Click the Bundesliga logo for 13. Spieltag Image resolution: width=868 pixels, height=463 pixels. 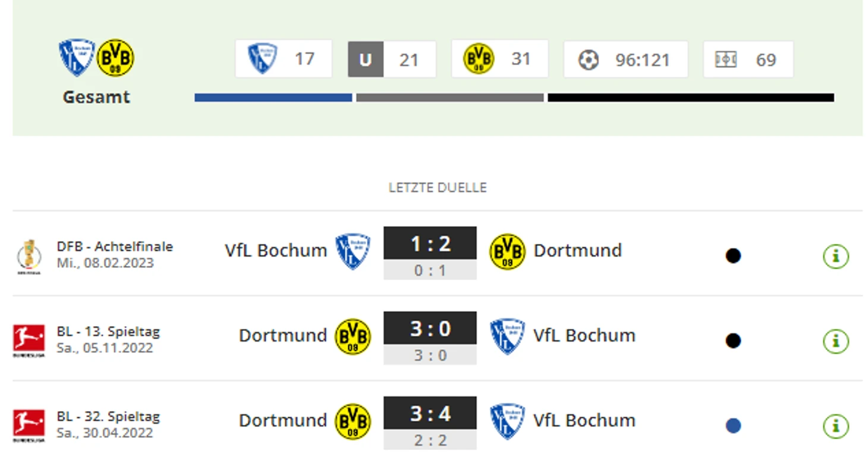29,340
